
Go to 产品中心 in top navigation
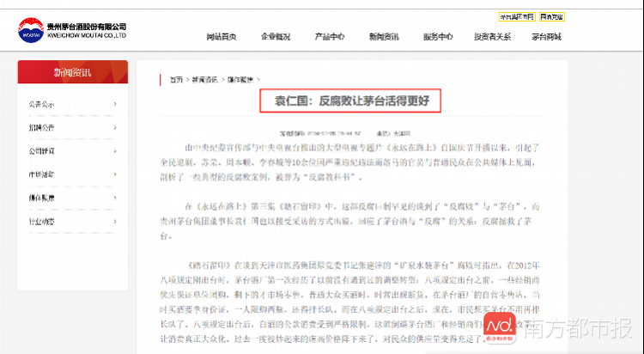(330, 37)
